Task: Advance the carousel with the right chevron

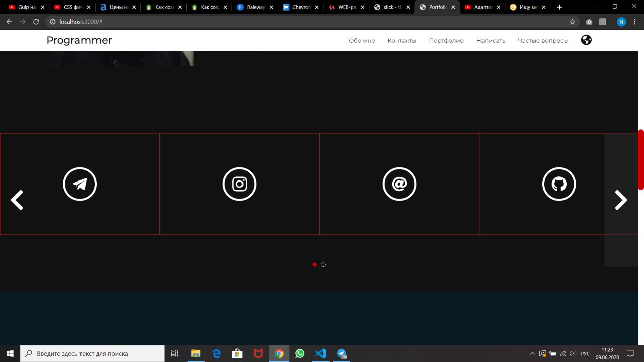Action: point(621,200)
